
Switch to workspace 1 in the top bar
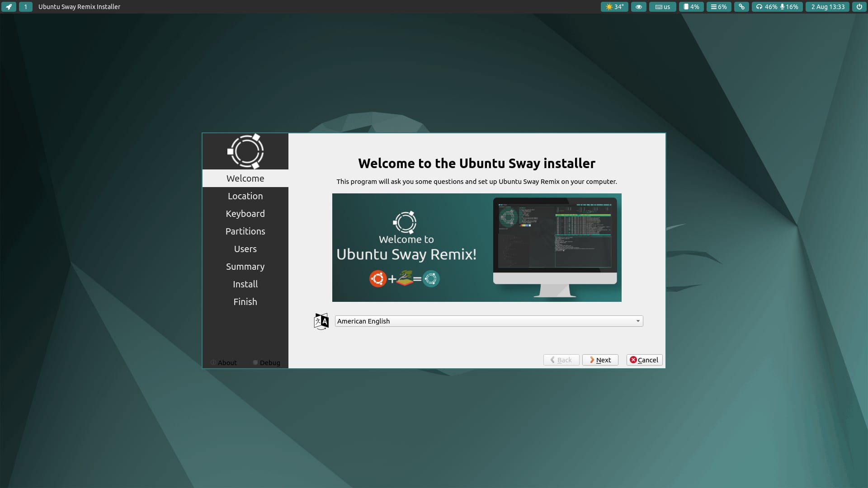pos(26,7)
